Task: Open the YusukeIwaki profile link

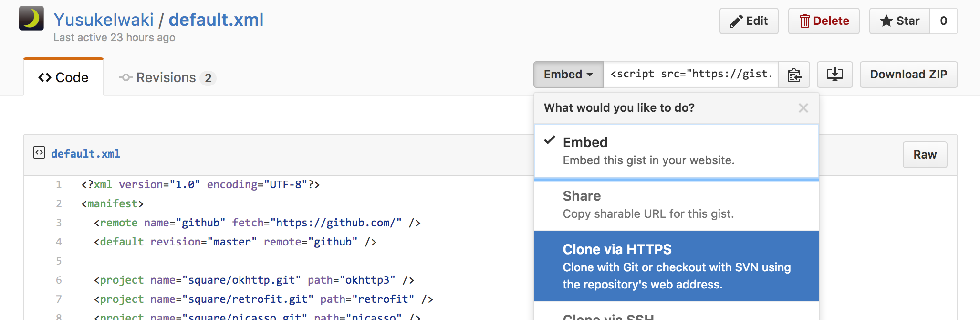Action: pyautogui.click(x=104, y=20)
